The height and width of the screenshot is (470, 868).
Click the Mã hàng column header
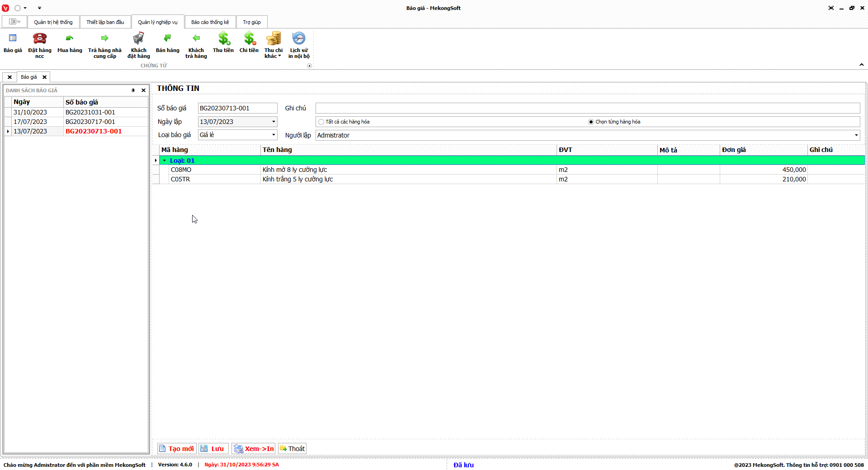(x=210, y=150)
